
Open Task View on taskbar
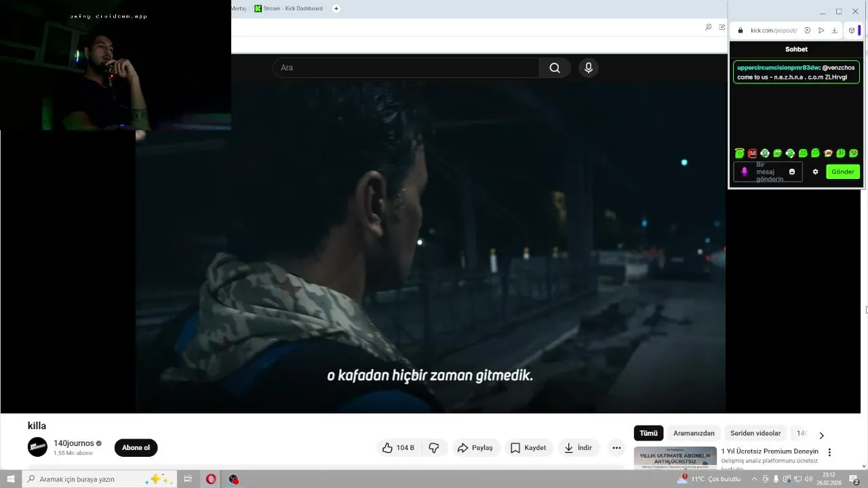tap(188, 479)
